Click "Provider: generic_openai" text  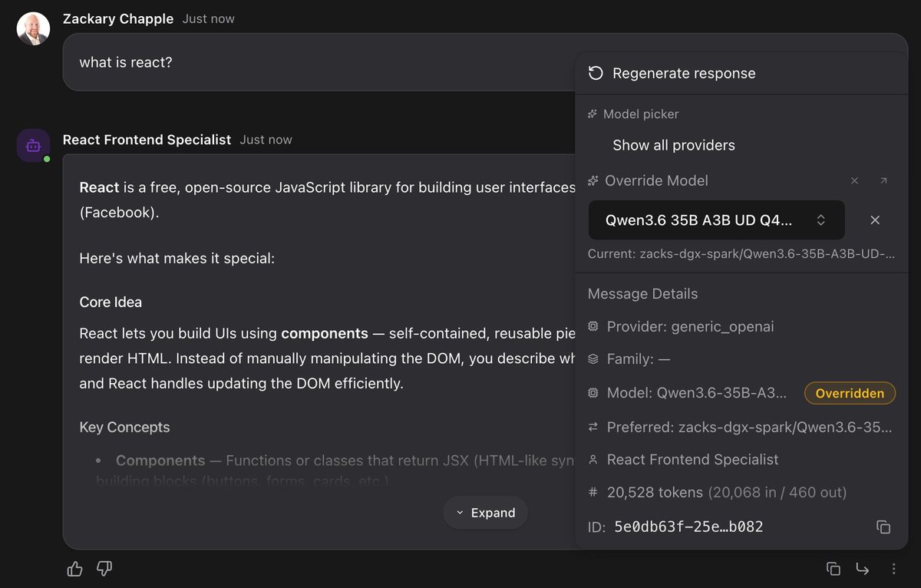[690, 327]
